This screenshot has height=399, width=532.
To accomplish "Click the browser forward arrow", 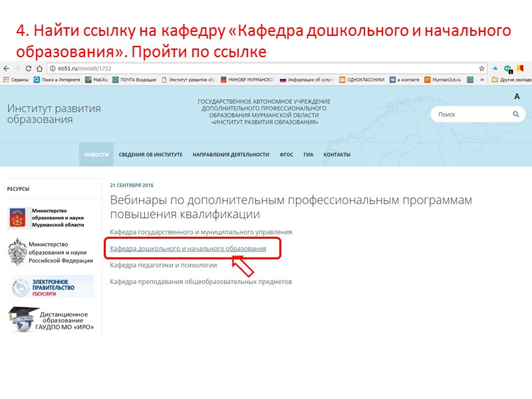I will (17, 68).
